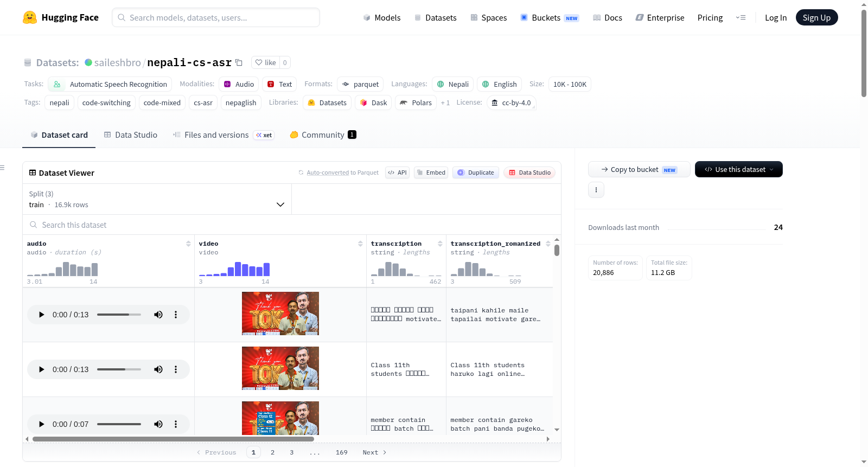Play the first row audio clip
This screenshot has height=467, width=868.
[x=41, y=315]
